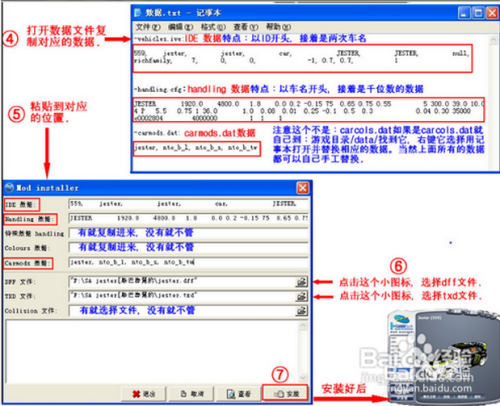This screenshot has height=406, width=500.
Task: Click the log area scroll-up arrow
Action: (303, 325)
